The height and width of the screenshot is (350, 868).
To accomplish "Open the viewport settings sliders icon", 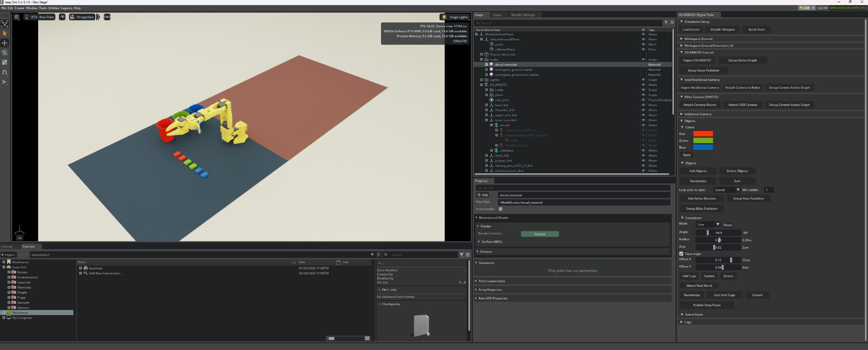I will coord(17,17).
